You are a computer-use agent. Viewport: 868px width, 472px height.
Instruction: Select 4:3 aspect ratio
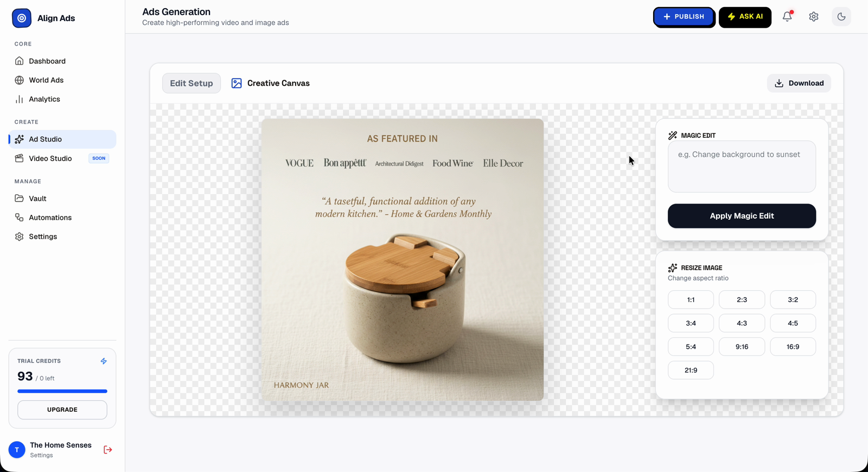742,323
